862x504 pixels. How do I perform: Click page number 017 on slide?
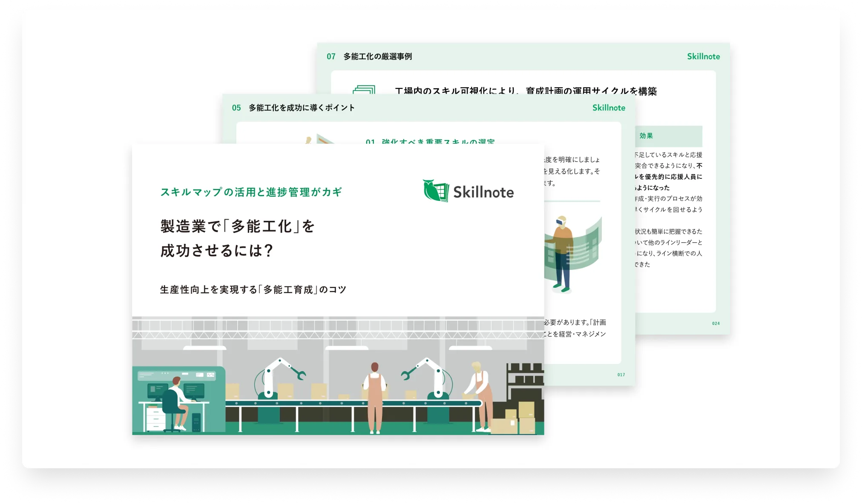click(621, 375)
